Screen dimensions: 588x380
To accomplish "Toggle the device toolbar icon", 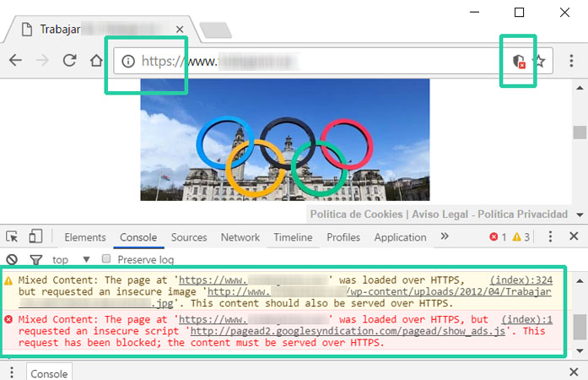I will coord(35,236).
